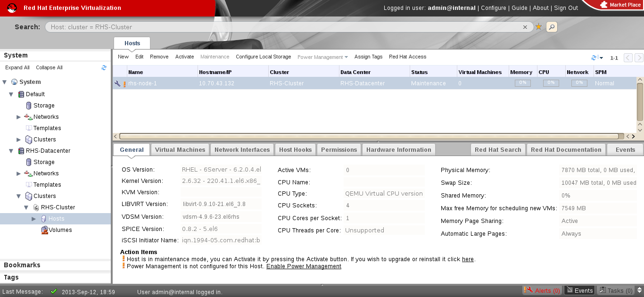This screenshot has height=297, width=644.
Task: Switch to the Virtual Machines tab
Action: (x=180, y=149)
